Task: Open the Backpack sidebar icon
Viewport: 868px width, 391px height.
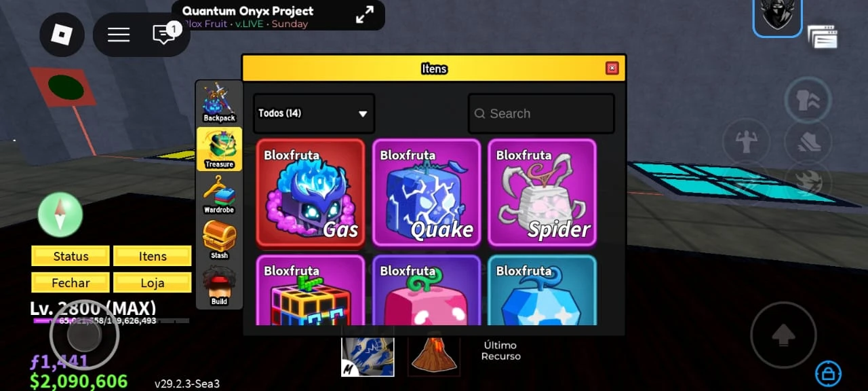Action: pyautogui.click(x=219, y=103)
